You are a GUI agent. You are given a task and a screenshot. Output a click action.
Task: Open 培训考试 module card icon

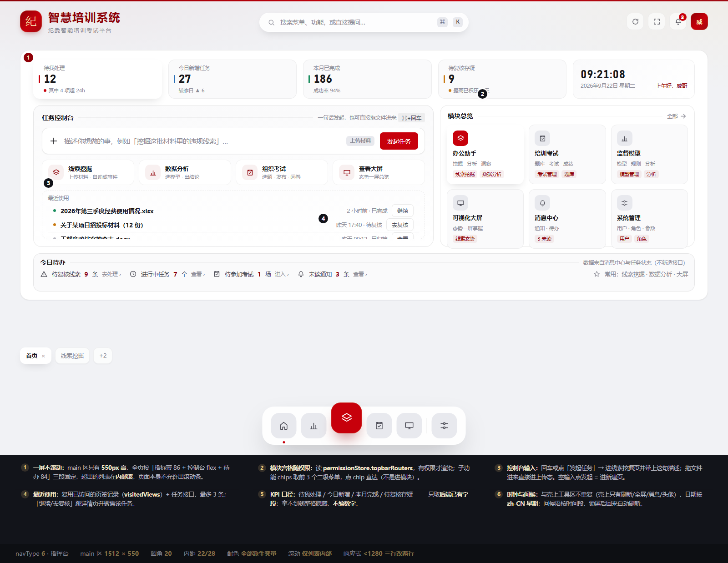(x=542, y=138)
